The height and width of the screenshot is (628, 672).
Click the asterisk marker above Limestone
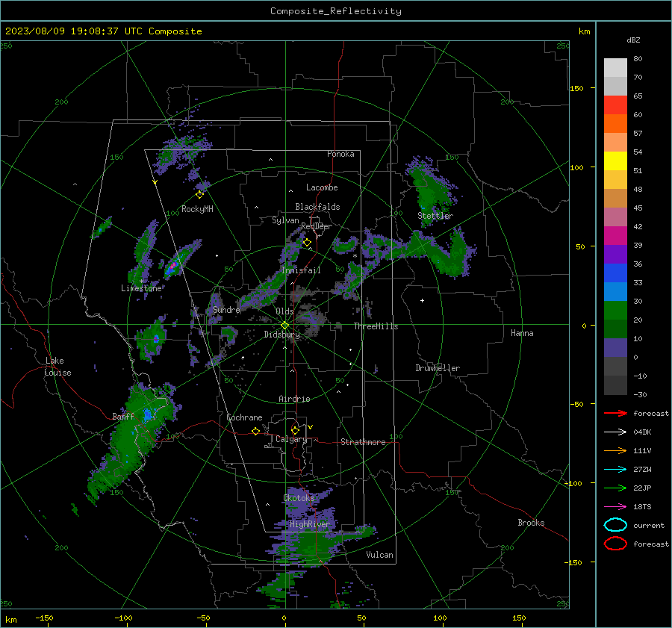[x=141, y=282]
